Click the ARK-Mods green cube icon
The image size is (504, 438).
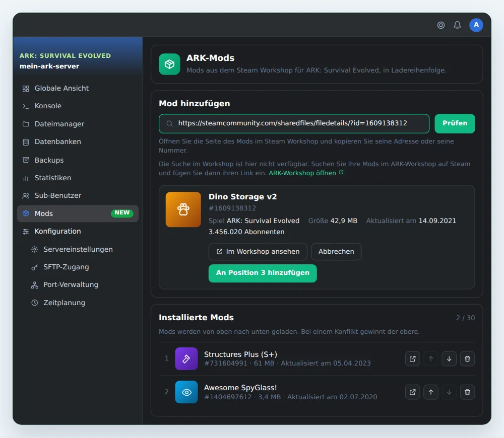pos(169,64)
